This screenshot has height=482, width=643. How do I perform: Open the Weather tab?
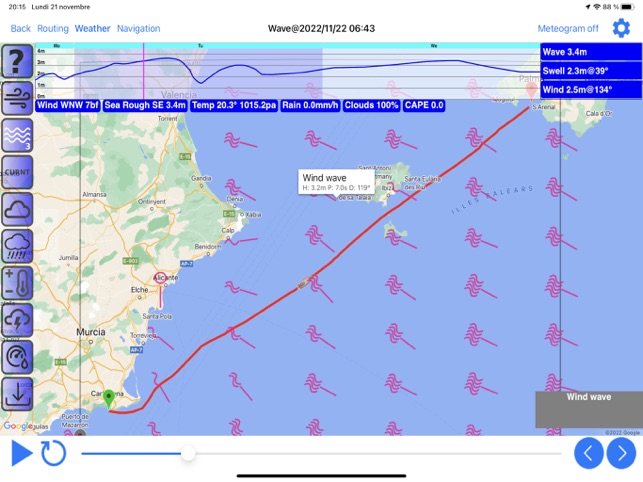coord(92,29)
